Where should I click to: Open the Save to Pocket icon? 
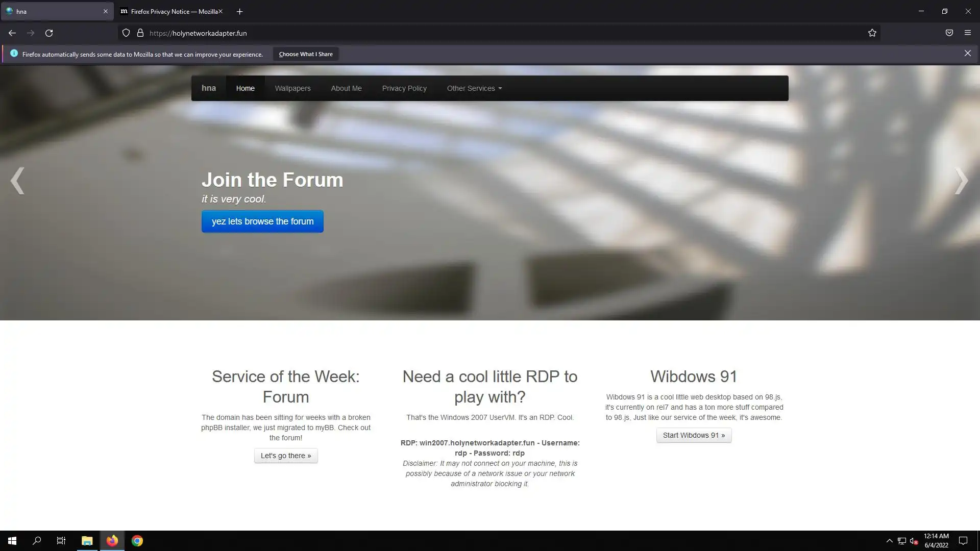point(949,33)
